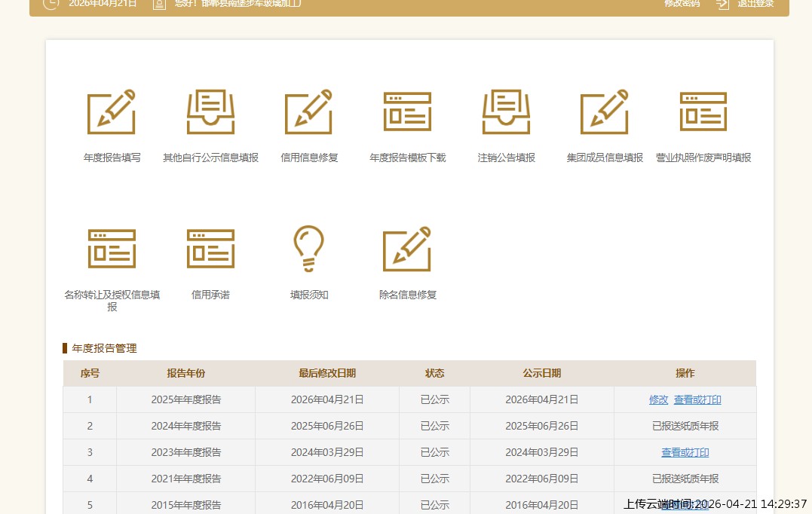Open 查看或打印 for the 2023 report

pos(685,452)
